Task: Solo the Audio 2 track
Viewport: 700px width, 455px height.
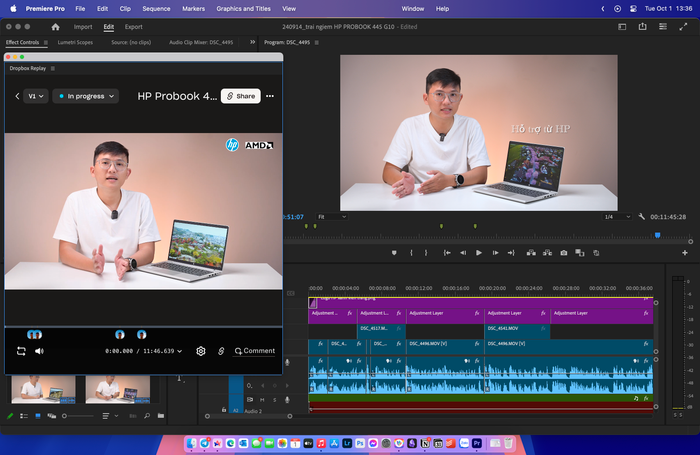Action: click(x=275, y=400)
